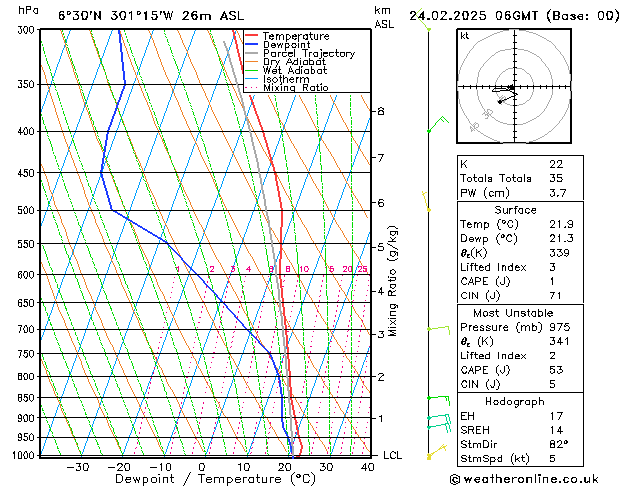Viewport: 629px width, 486px height.
Task: Click the PW (cm) value 3.7
Action: tap(558, 193)
